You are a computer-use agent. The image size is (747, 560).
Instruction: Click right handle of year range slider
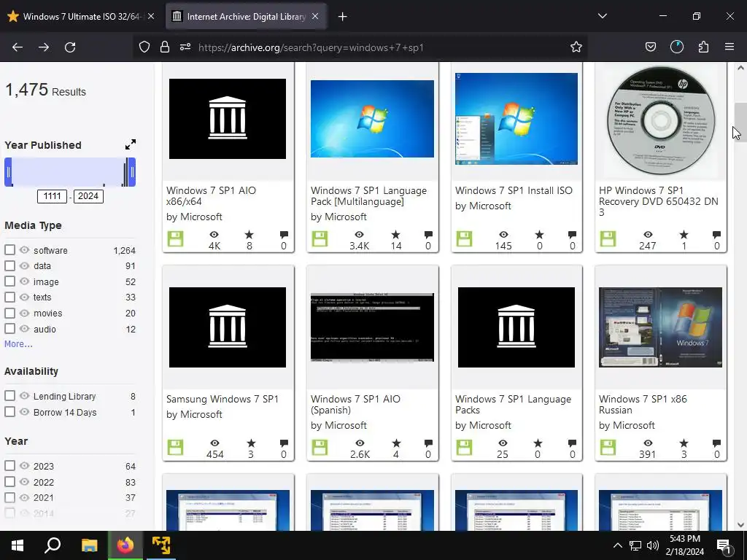coord(132,172)
